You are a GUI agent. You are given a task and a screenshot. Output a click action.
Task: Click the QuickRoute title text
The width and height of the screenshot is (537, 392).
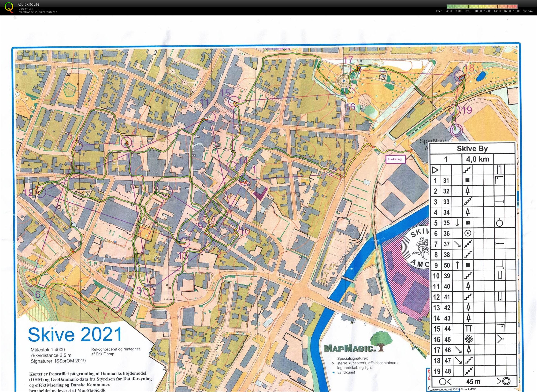[29, 4]
